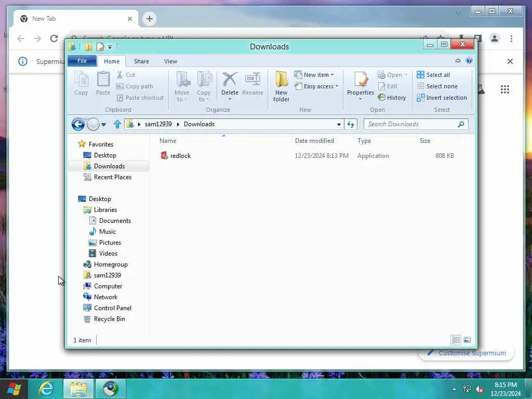The width and height of the screenshot is (532, 399).
Task: Switch to large icons view
Action: click(x=467, y=340)
